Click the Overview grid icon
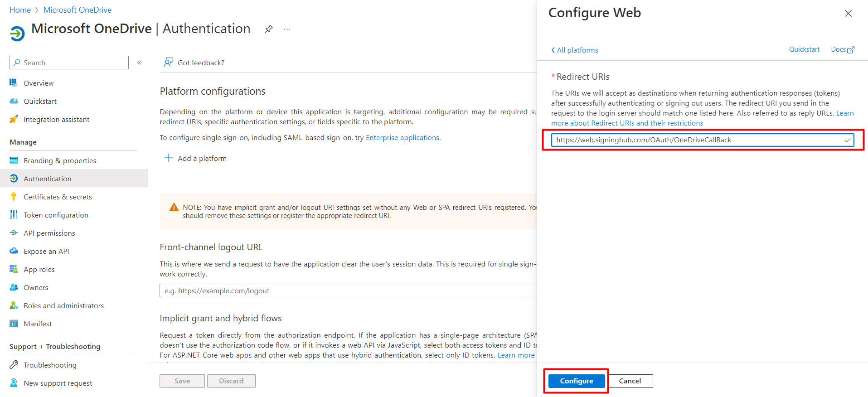 pos(14,83)
